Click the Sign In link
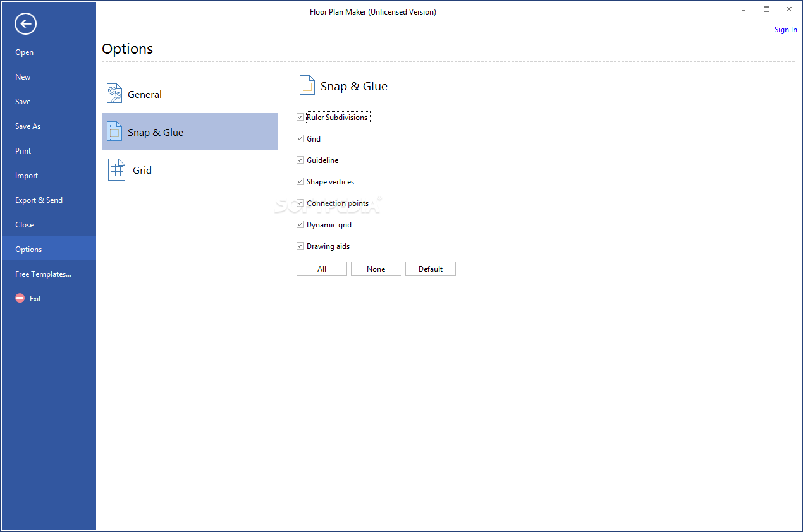The image size is (803, 532). [x=786, y=30]
